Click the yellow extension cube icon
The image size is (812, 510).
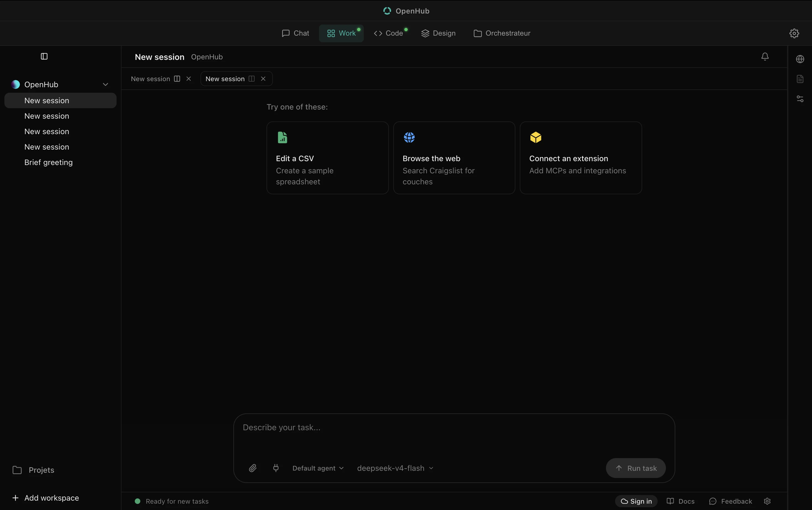click(536, 137)
